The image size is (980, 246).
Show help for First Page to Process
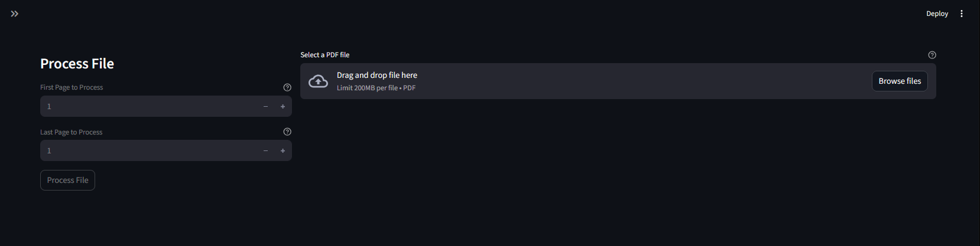(x=287, y=87)
